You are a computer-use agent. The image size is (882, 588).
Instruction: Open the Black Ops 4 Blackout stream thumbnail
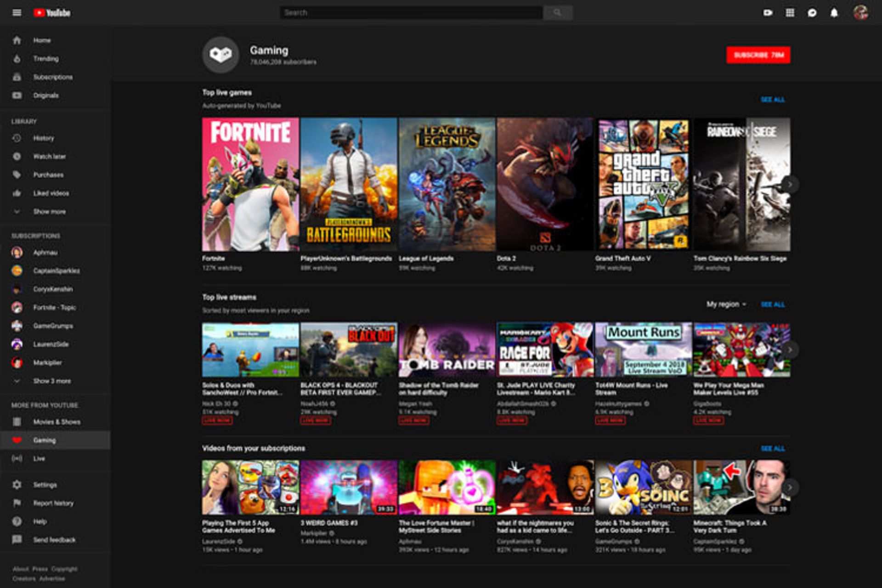click(x=349, y=350)
